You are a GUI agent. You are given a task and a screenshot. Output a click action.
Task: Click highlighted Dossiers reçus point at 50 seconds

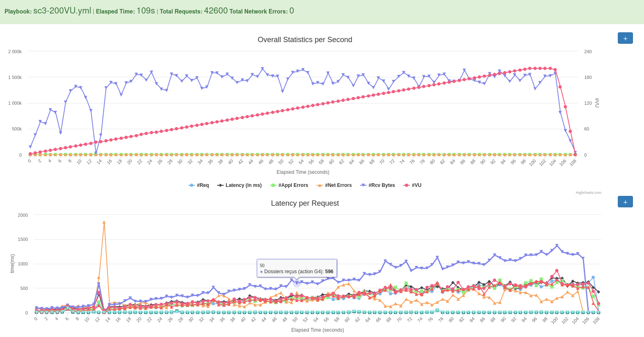[x=297, y=283]
